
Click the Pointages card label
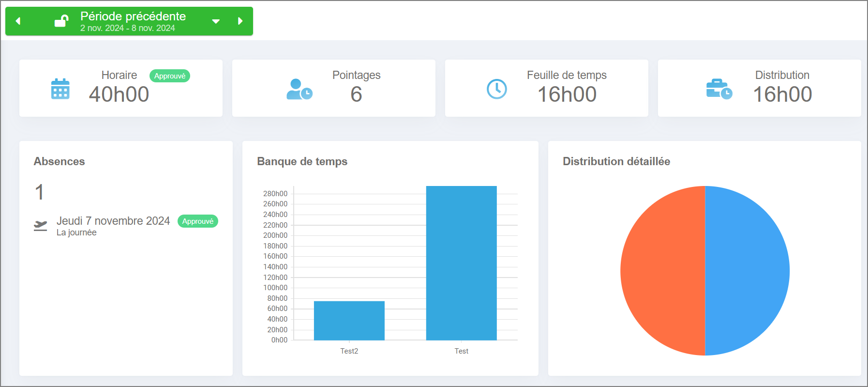(357, 75)
